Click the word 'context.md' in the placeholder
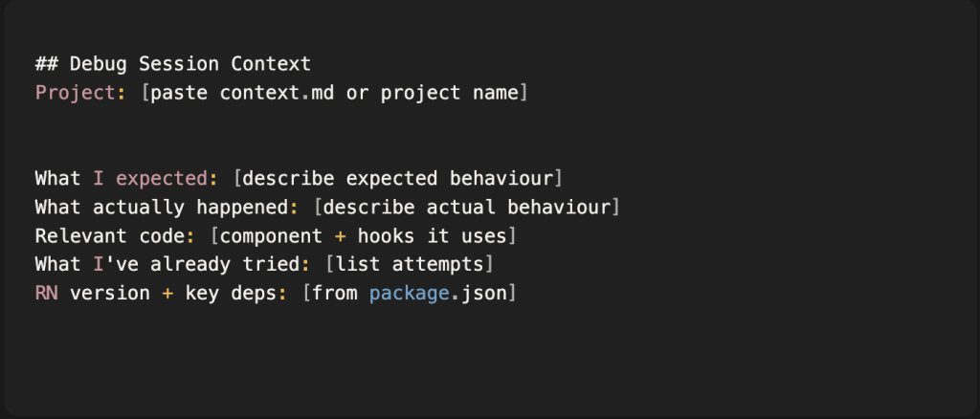 click(277, 94)
